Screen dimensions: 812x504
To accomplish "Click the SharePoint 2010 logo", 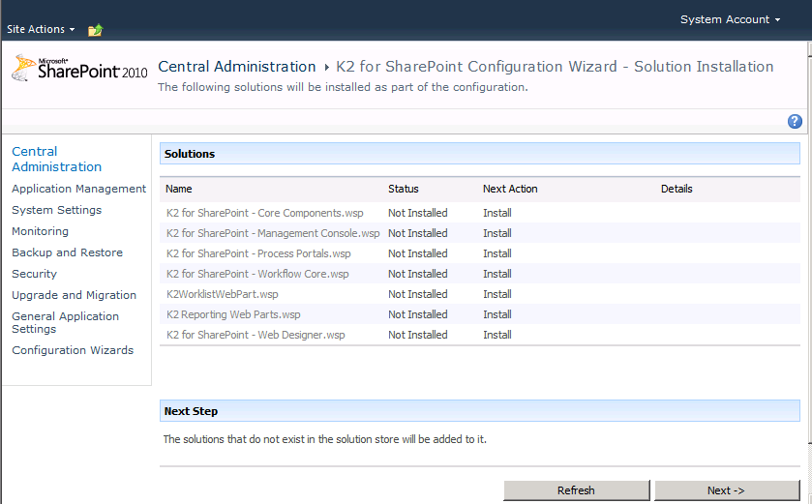I will point(79,69).
